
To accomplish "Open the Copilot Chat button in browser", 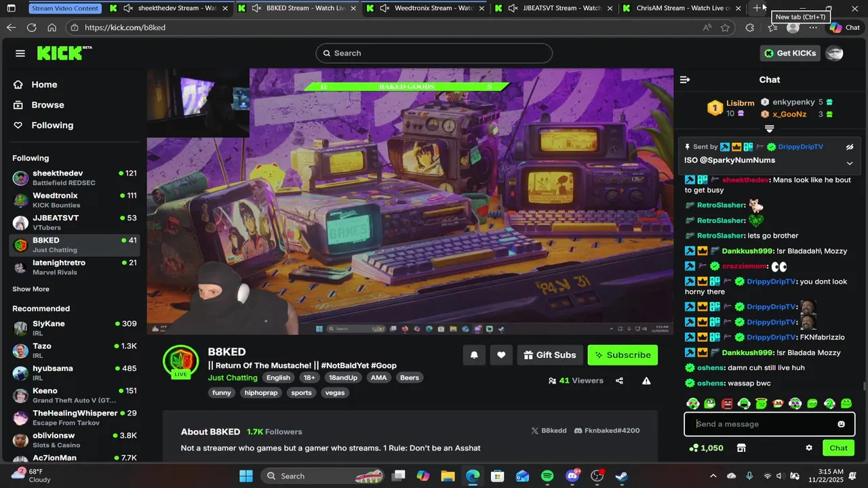I will (845, 28).
